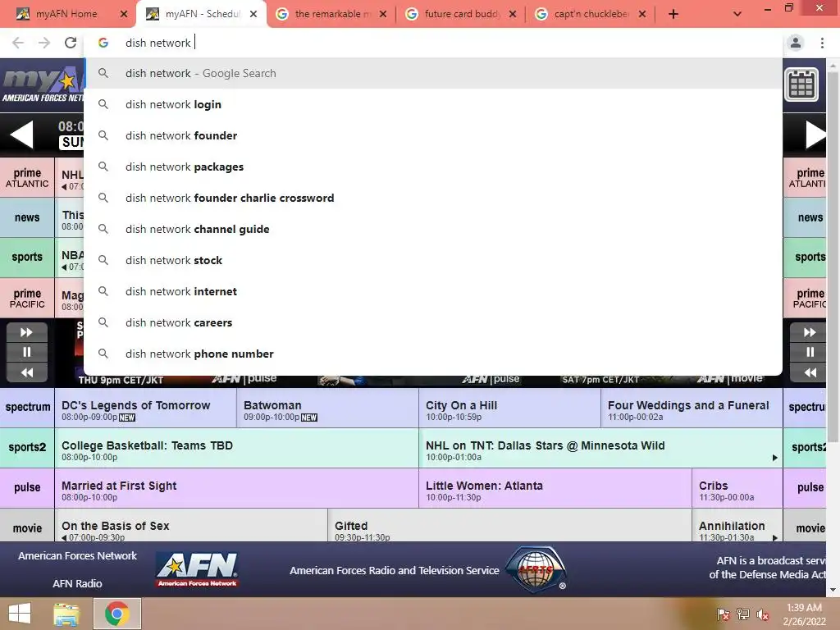Click fast-forward on the left promo controls

click(27, 332)
